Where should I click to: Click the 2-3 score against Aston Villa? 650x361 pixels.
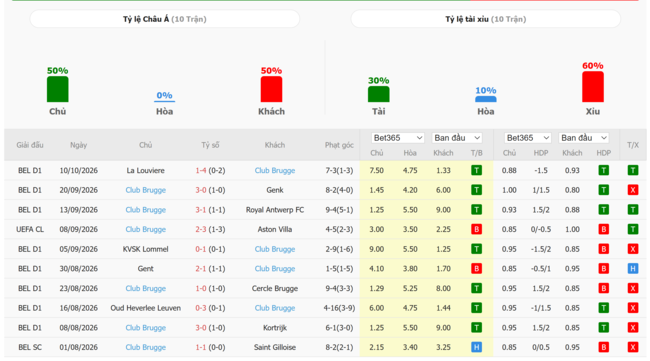click(x=201, y=229)
